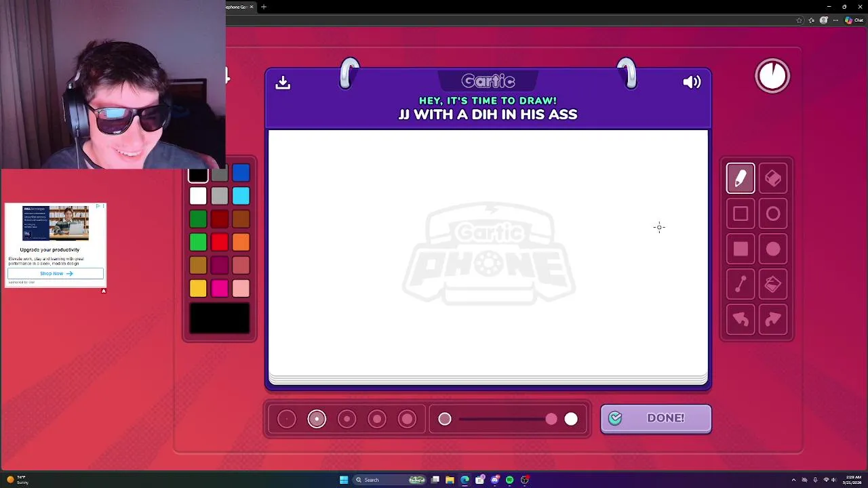Pick the light gray color swatch
Screen dimensions: 868x488
(x=219, y=197)
